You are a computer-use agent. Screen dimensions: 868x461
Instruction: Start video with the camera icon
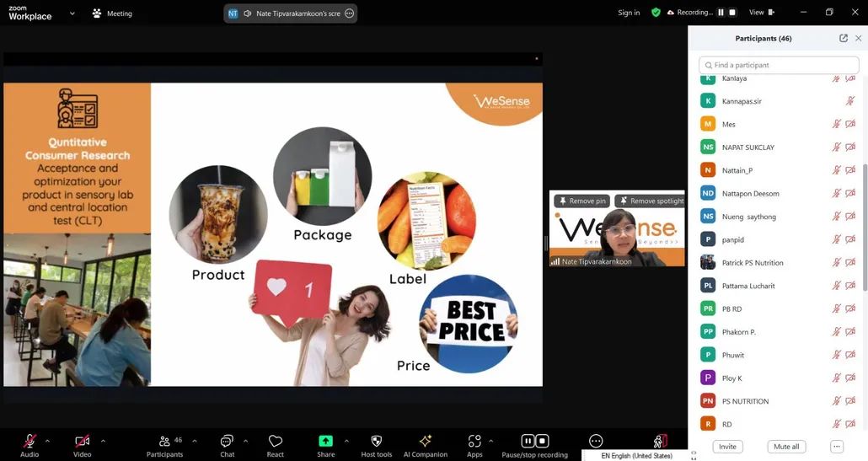(x=82, y=441)
